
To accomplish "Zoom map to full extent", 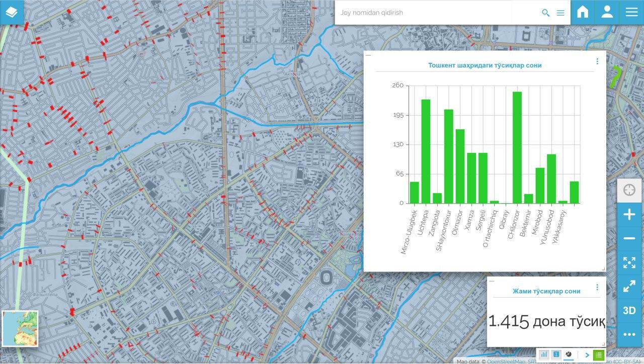I will pyautogui.click(x=629, y=262).
